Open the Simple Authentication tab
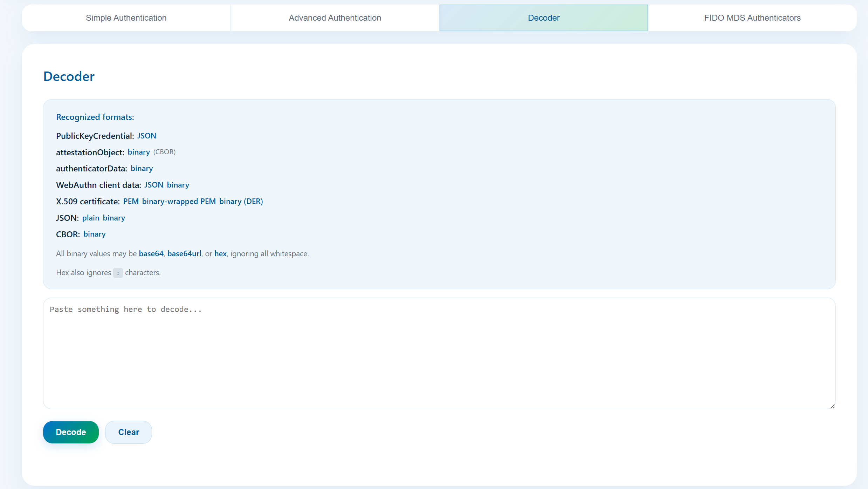The width and height of the screenshot is (868, 489). pos(126,18)
